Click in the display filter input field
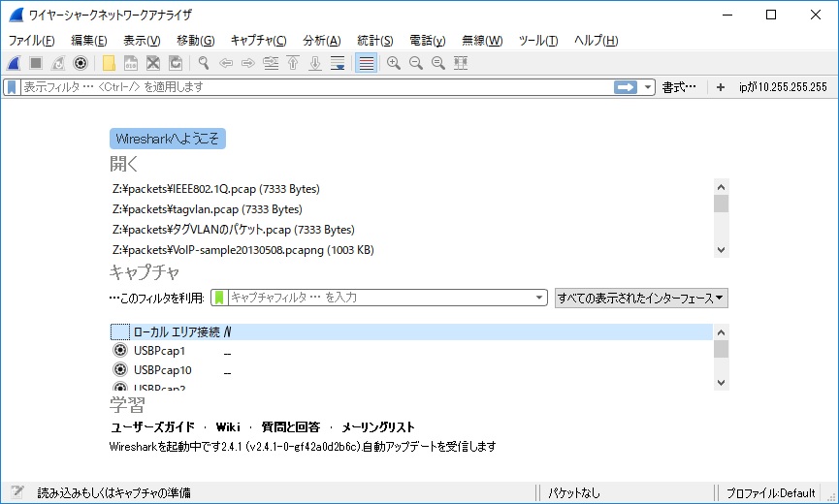This screenshot has height=504, width=839. [x=317, y=87]
